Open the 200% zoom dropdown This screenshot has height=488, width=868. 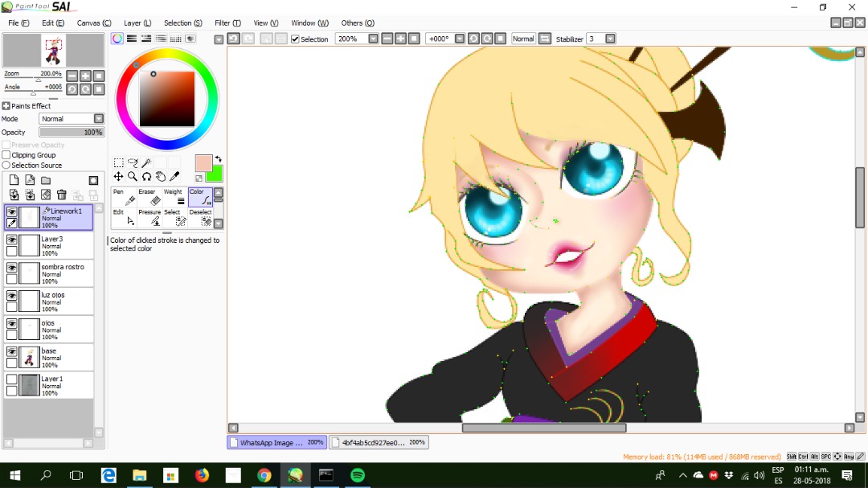pos(373,39)
